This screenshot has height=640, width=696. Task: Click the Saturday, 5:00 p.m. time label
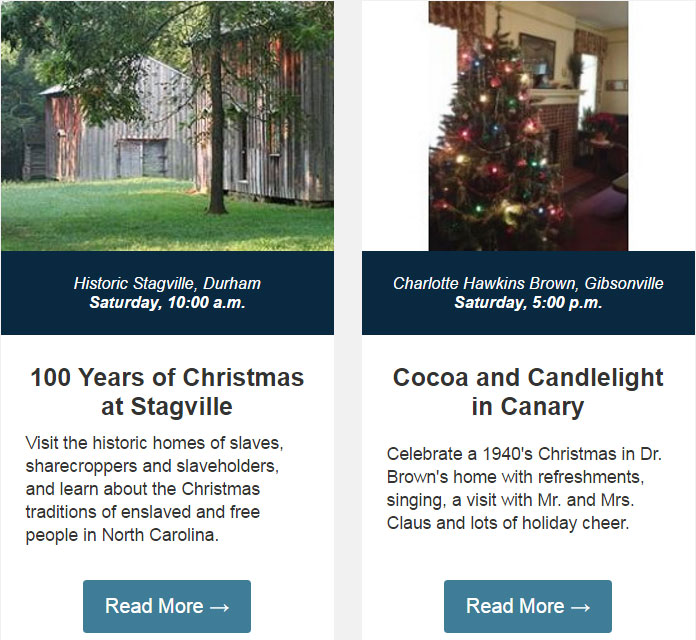click(x=528, y=303)
